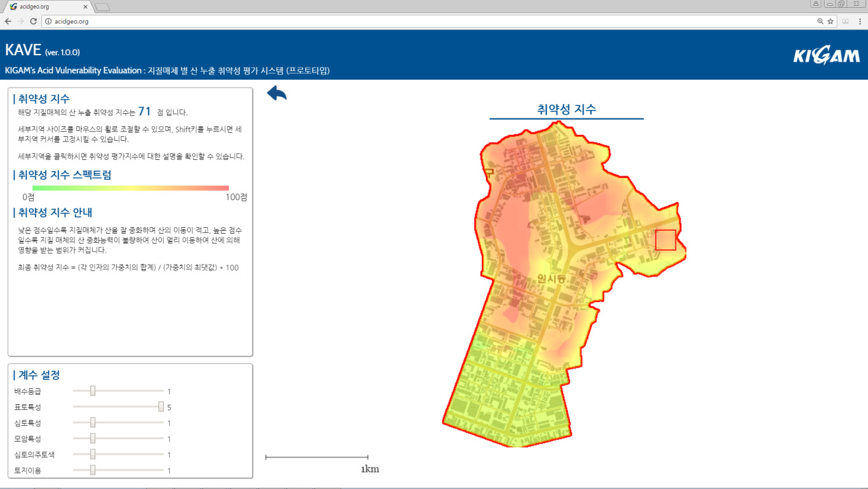Click the browser back navigation arrow

coord(8,21)
